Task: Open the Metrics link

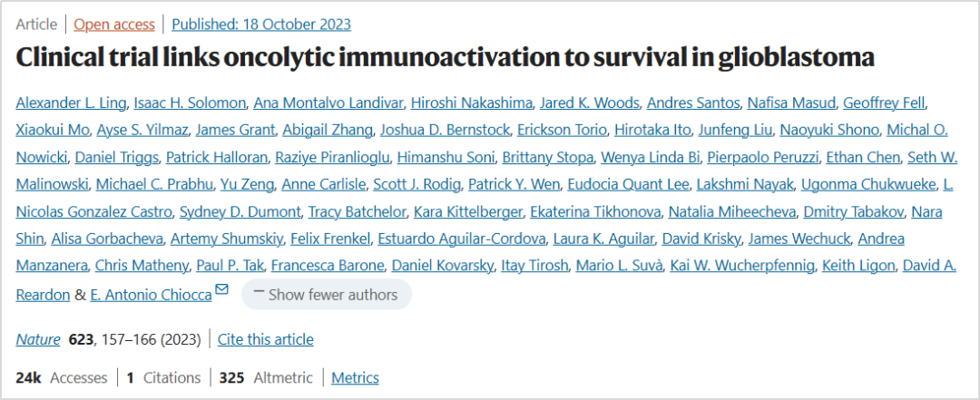Action: [355, 377]
